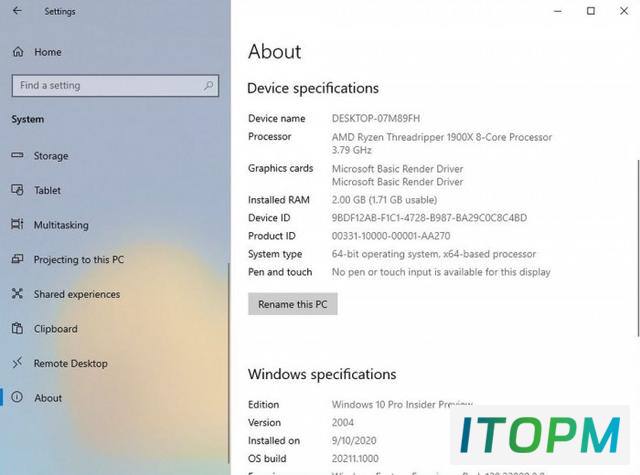This screenshot has height=475, width=640.
Task: Go to Clipboard settings
Action: pos(56,329)
